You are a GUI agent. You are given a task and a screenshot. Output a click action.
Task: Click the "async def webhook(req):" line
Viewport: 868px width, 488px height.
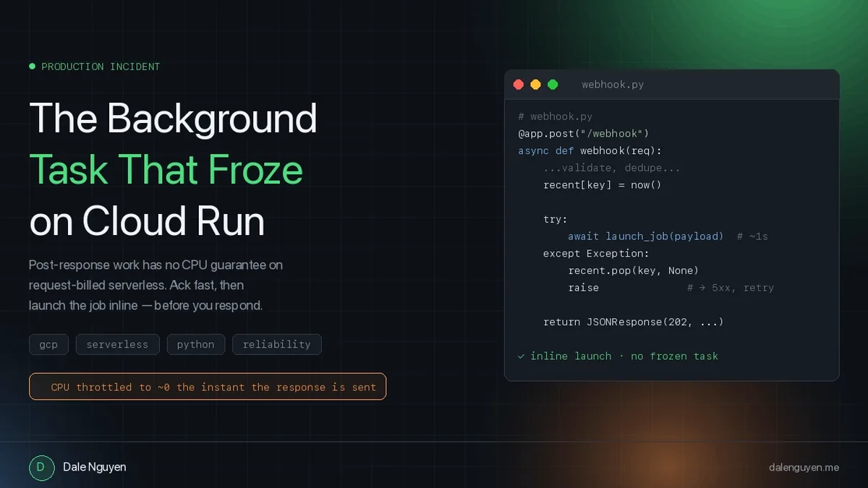[590, 150]
